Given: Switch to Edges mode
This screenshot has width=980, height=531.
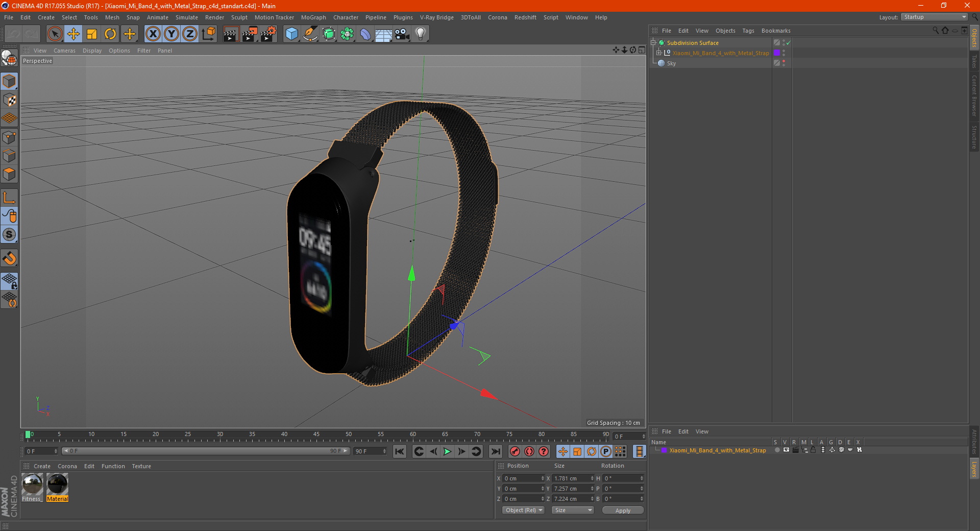Looking at the screenshot, I should (9, 156).
